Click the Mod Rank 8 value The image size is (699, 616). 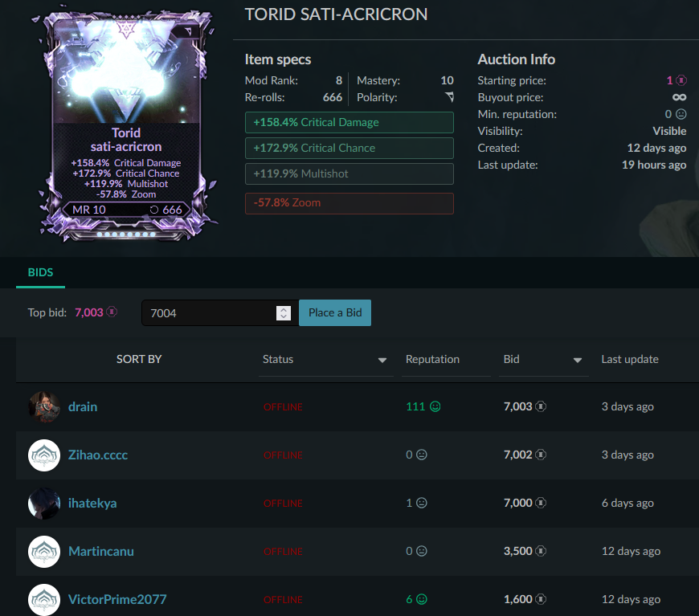[339, 80]
